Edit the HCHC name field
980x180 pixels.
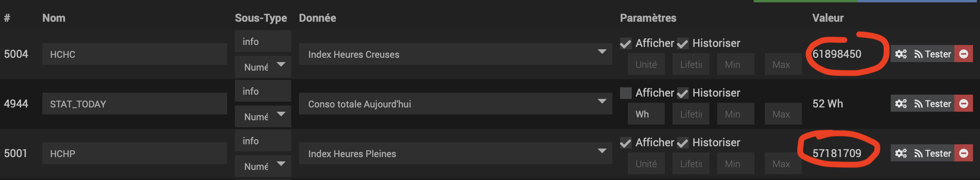tap(134, 54)
